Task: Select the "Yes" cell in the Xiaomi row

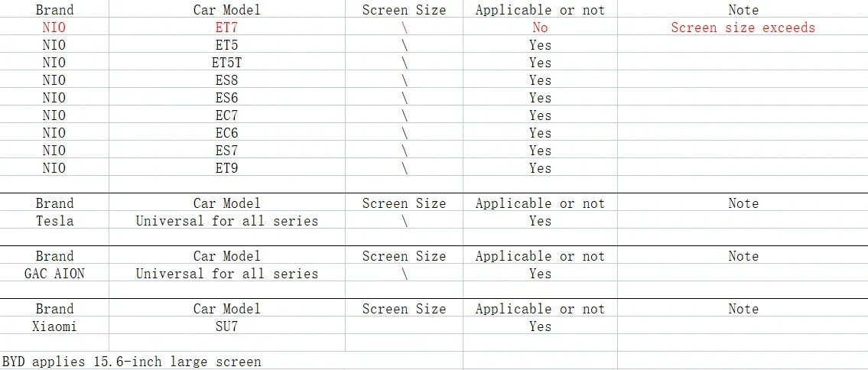Action: click(540, 326)
